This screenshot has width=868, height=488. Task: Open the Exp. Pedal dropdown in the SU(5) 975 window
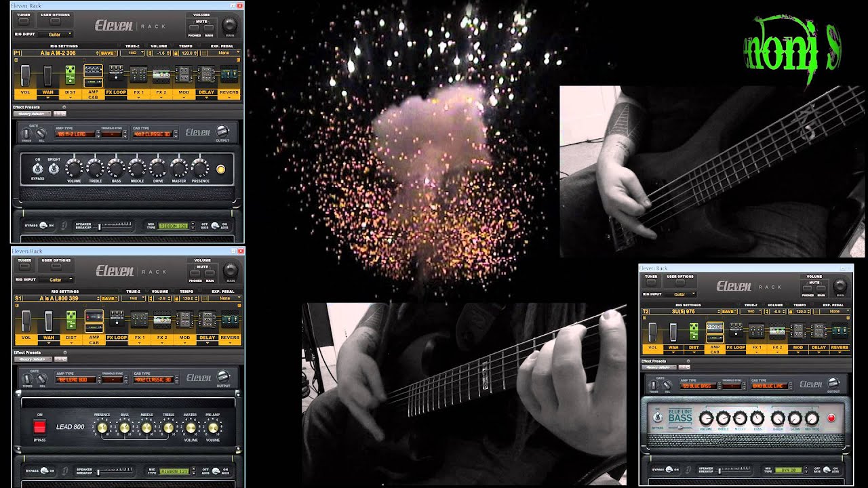pyautogui.click(x=835, y=312)
